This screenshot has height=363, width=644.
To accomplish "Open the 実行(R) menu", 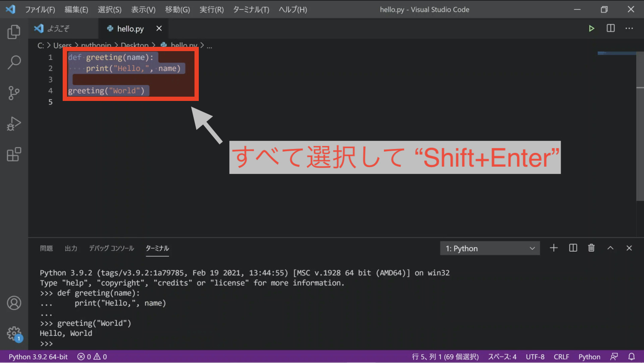I will (x=211, y=9).
